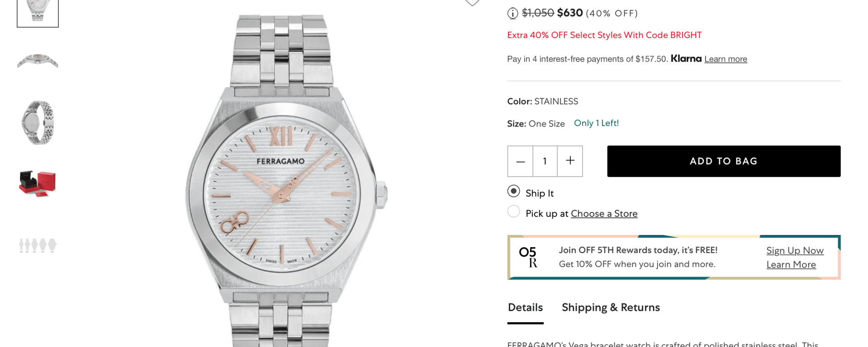The width and height of the screenshot is (868, 347).
Task: Click the quantity input field
Action: point(545,161)
